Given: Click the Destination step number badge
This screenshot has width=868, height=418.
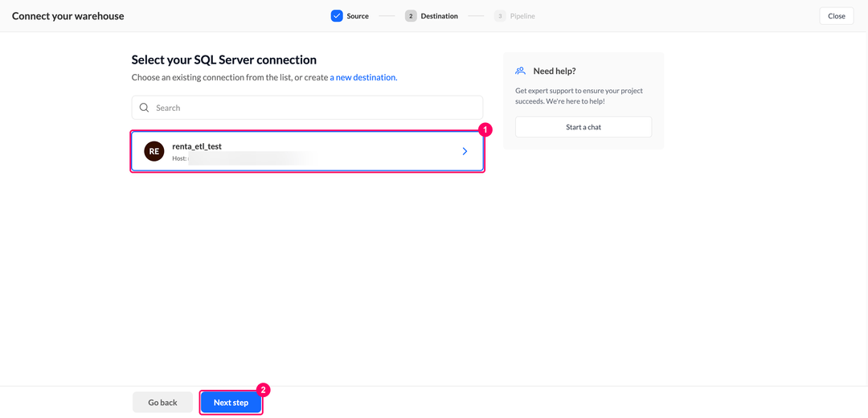Looking at the screenshot, I should [411, 16].
